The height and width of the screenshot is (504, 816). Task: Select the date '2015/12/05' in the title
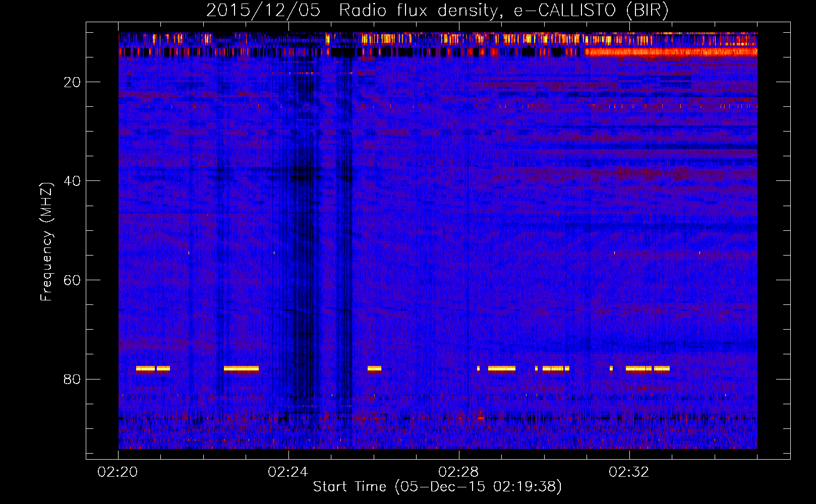coord(263,10)
